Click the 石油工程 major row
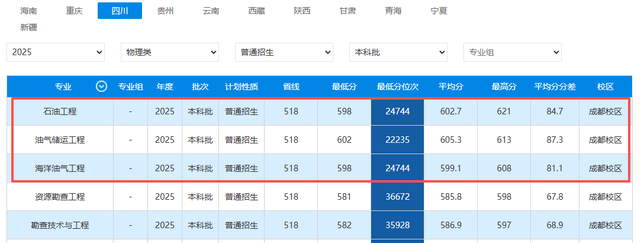Screen dimensions: 644x243 [x=60, y=111]
